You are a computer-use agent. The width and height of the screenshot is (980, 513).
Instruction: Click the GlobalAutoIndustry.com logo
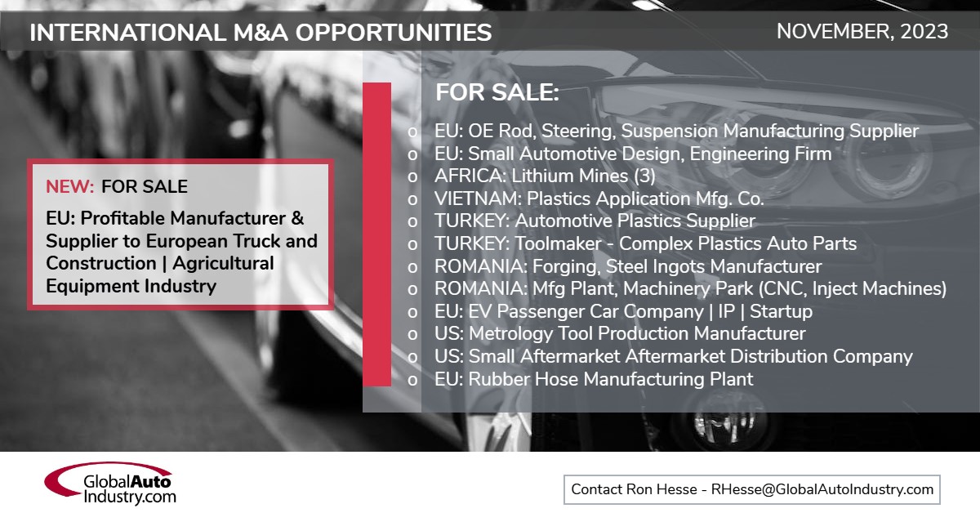110,484
